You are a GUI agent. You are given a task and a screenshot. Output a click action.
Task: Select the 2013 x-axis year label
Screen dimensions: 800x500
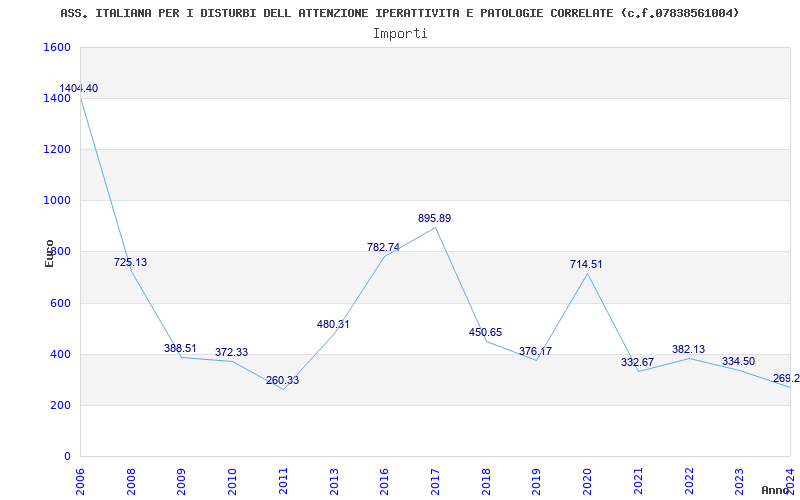334,482
